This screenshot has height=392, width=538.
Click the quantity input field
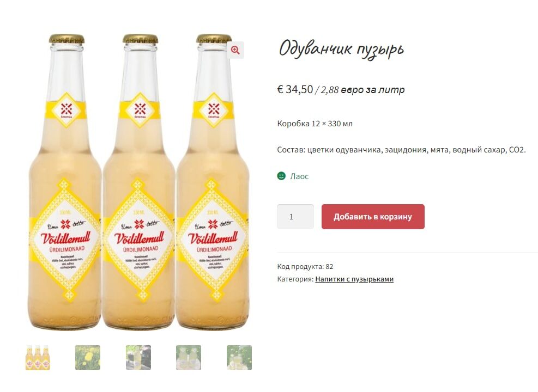click(x=295, y=217)
